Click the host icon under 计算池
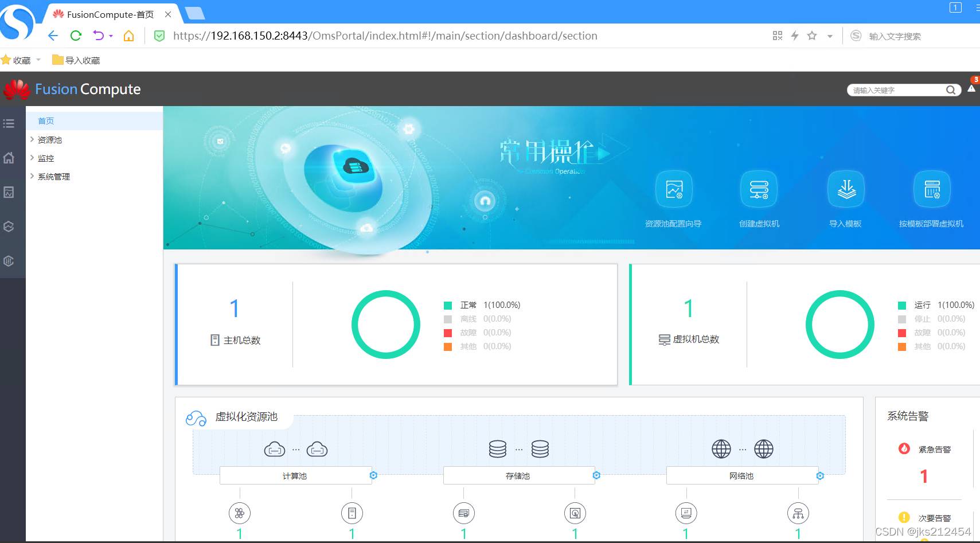980x543 pixels. (352, 513)
